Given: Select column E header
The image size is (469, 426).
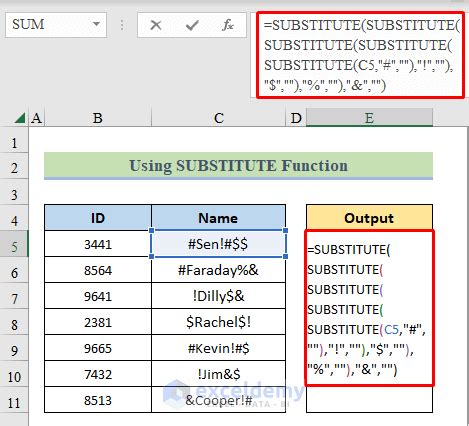Looking at the screenshot, I should point(369,118).
